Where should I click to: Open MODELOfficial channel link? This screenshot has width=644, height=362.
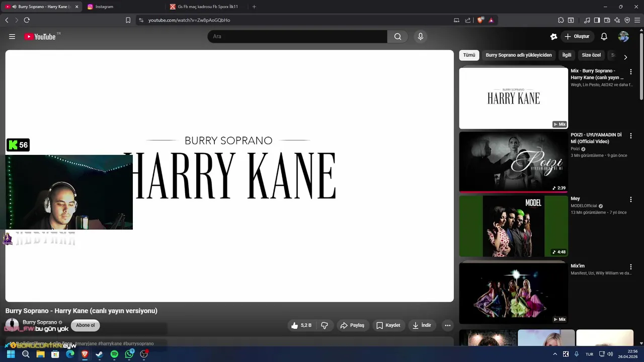[x=584, y=206]
